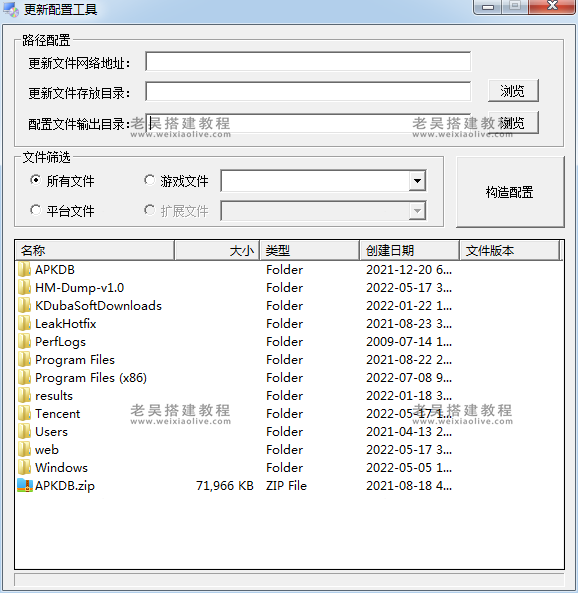Click the 2022-07-08 date cell
Viewport: 578px width, 593px height.
(x=409, y=378)
